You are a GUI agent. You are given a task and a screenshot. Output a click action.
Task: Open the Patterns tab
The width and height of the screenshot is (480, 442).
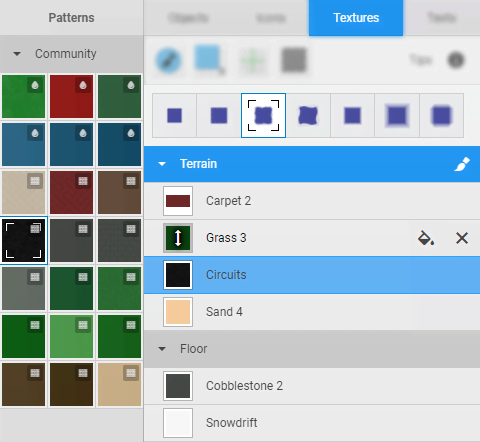pyautogui.click(x=71, y=18)
